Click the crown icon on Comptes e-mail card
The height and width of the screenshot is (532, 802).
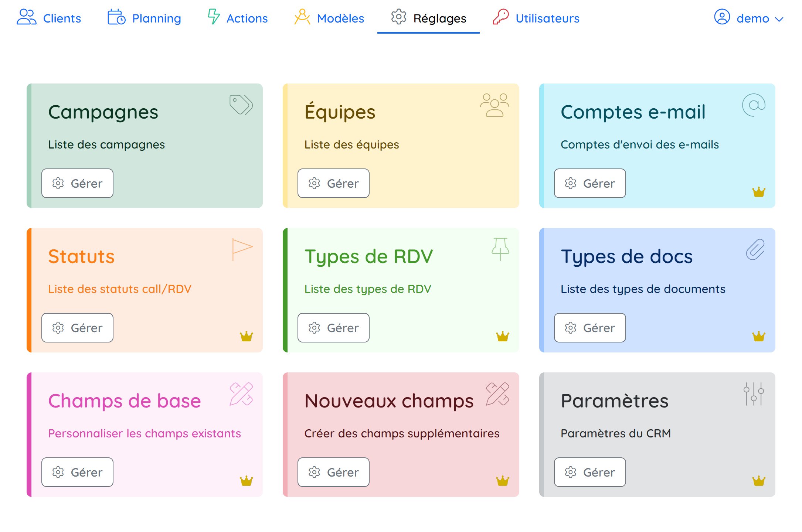[x=758, y=192]
